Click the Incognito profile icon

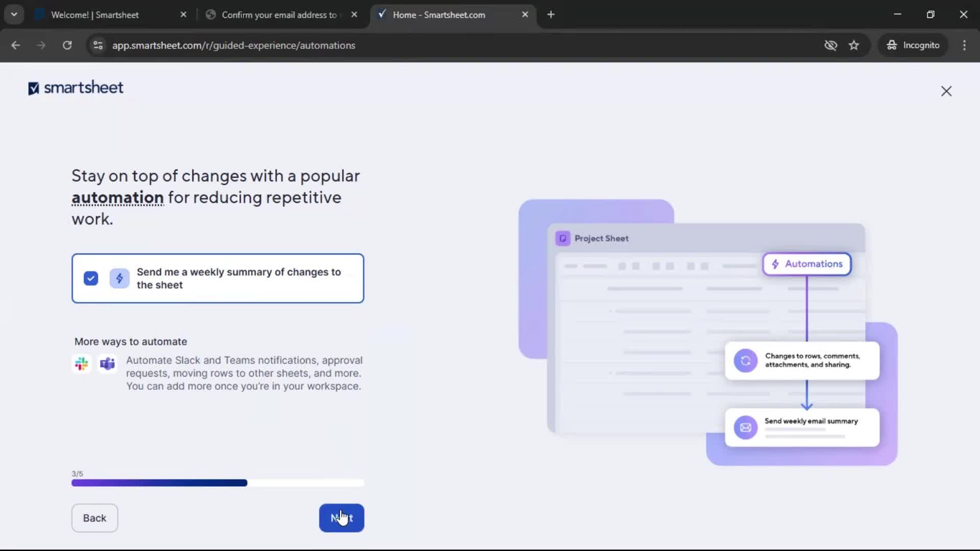point(892,45)
